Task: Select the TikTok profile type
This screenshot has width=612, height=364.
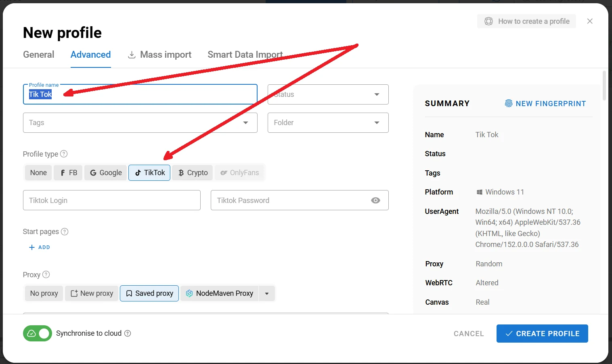Action: click(149, 173)
